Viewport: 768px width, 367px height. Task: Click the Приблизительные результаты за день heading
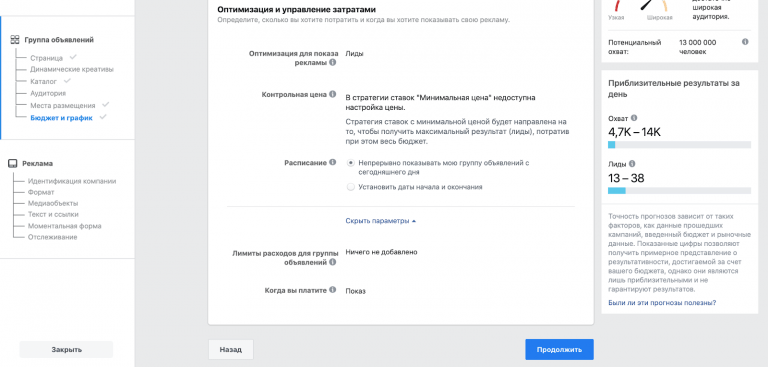pyautogui.click(x=673, y=89)
